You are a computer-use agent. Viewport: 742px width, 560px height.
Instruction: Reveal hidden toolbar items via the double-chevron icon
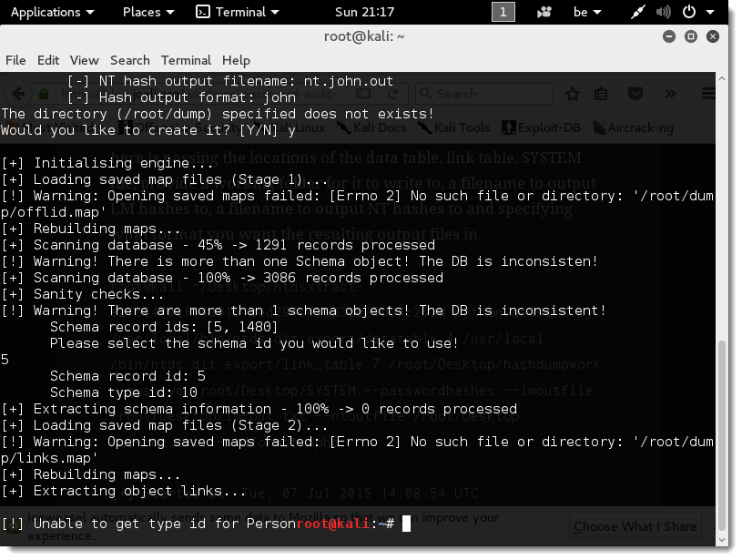point(672,94)
